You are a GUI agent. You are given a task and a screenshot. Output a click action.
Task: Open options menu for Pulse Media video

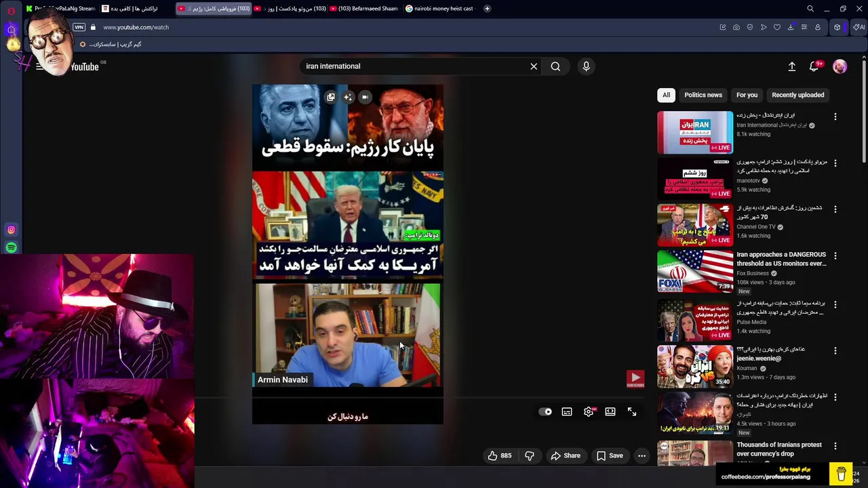835,304
